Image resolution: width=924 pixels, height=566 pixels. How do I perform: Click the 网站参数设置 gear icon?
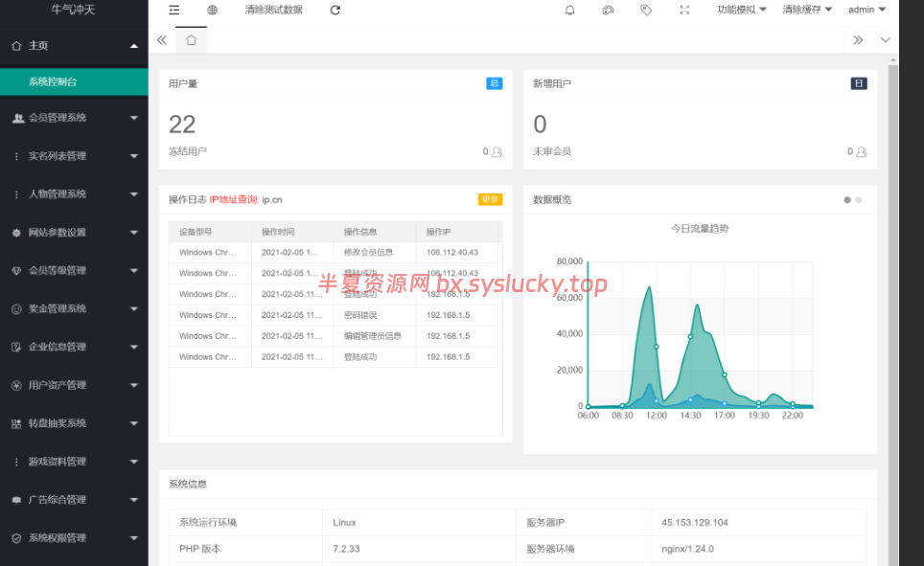16,233
